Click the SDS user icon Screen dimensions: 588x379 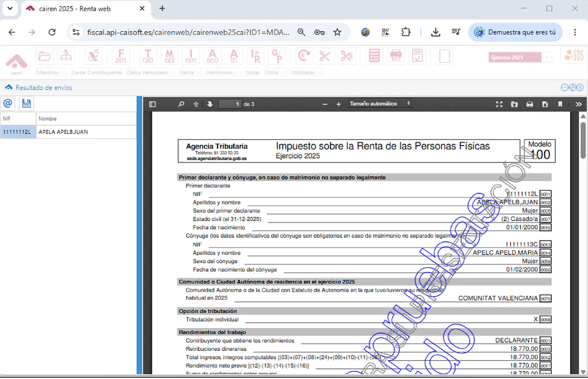click(574, 56)
